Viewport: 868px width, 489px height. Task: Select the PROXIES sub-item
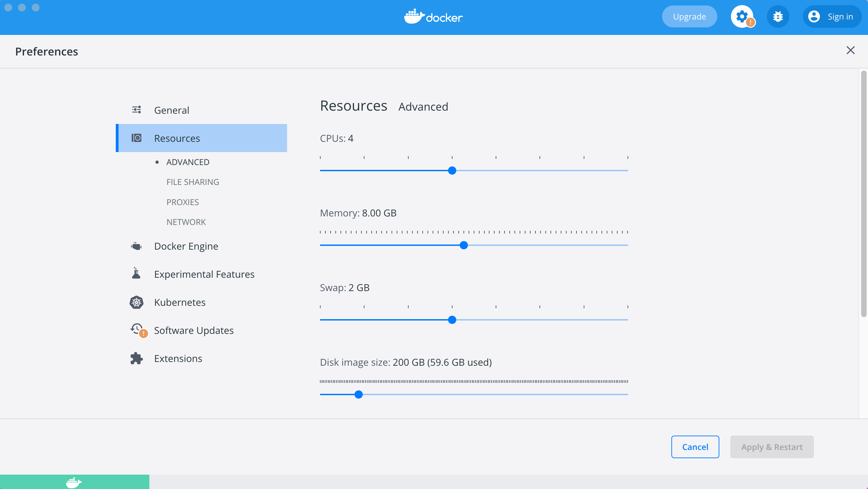[183, 202]
